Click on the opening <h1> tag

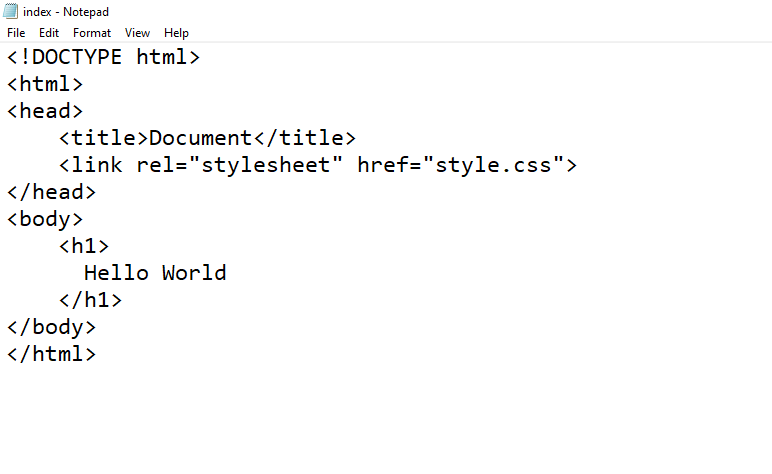(84, 246)
